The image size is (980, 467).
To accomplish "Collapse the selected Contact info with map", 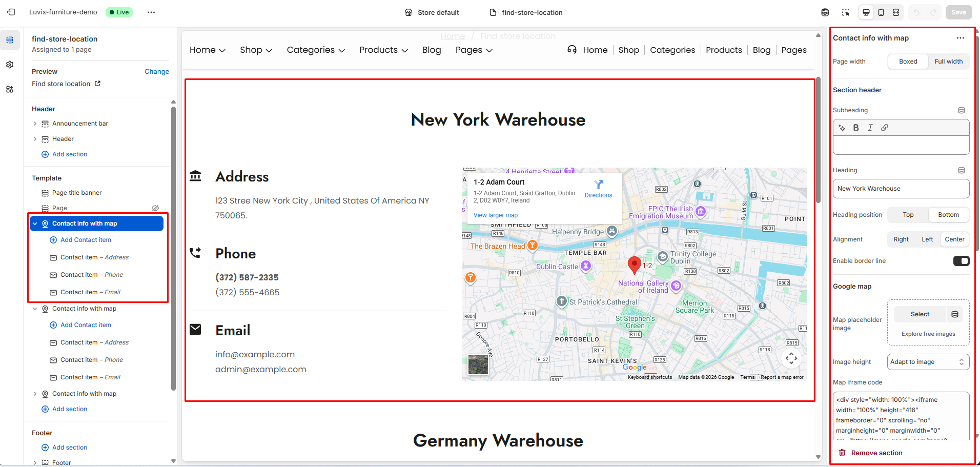I will click(35, 224).
